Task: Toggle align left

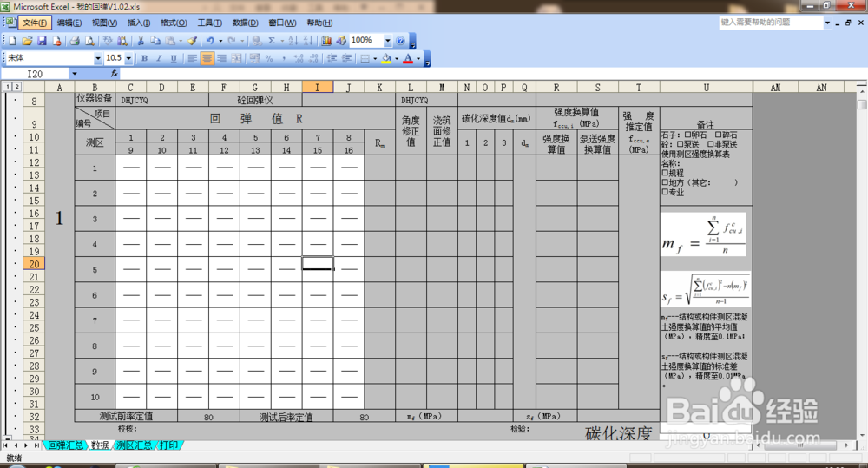Action: coord(192,58)
